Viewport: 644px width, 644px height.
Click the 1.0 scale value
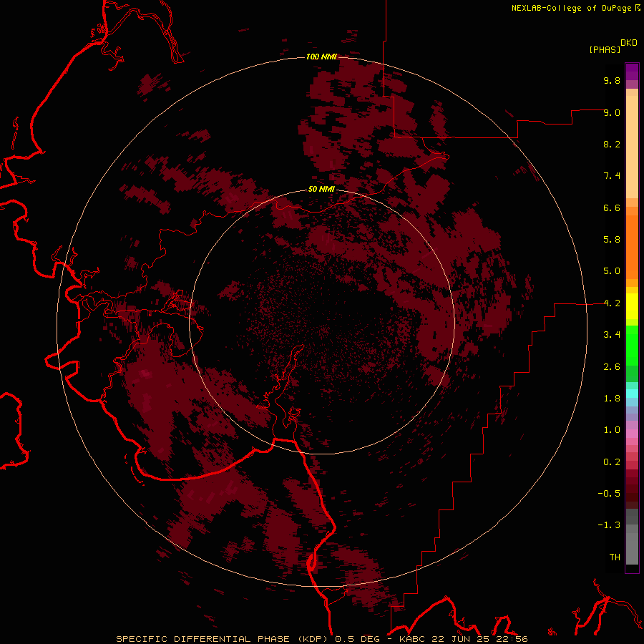(x=612, y=430)
